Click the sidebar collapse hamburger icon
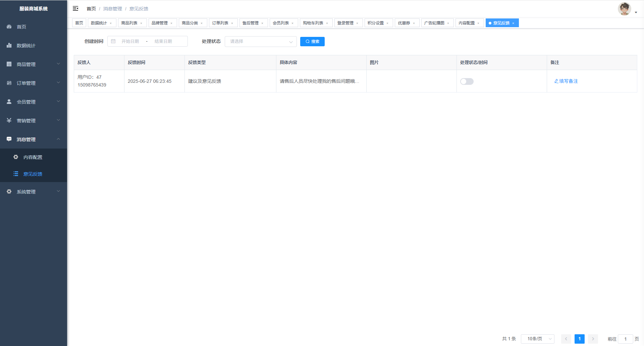 [75, 8]
